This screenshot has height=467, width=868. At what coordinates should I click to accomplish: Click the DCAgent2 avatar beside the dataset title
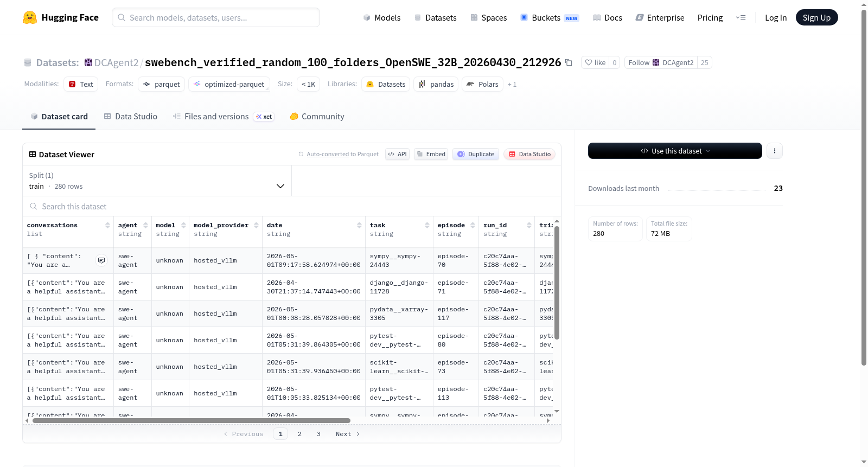[x=88, y=62]
